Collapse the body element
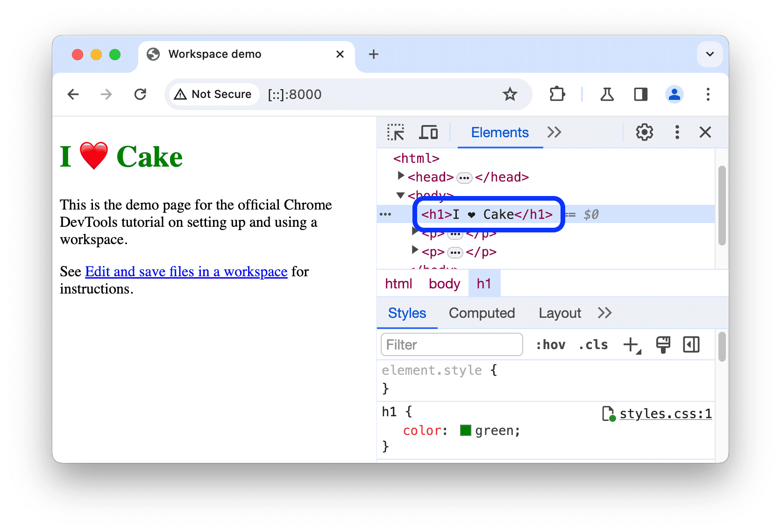The width and height of the screenshot is (781, 532). [400, 195]
